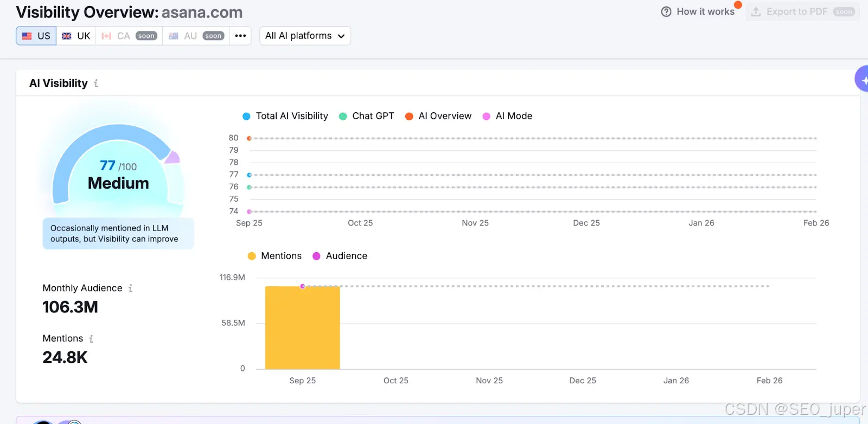
Task: Click the 77/100 visibility gauge
Action: tap(118, 165)
